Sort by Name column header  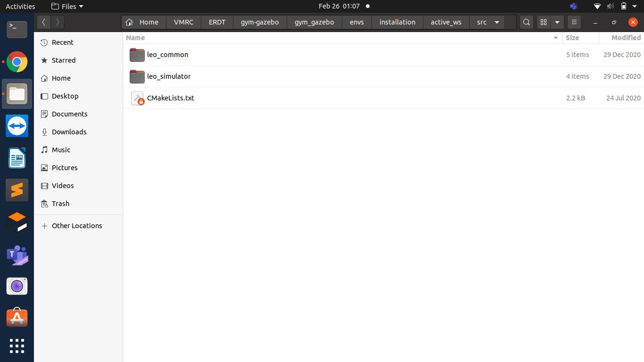[x=343, y=38]
